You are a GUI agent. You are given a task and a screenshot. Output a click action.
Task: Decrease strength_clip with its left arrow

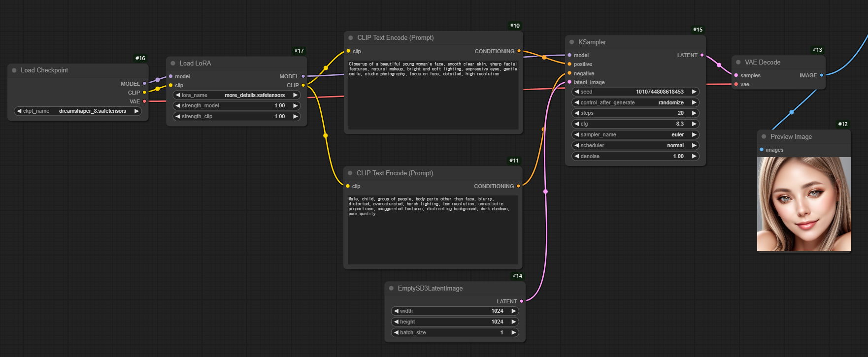[178, 116]
